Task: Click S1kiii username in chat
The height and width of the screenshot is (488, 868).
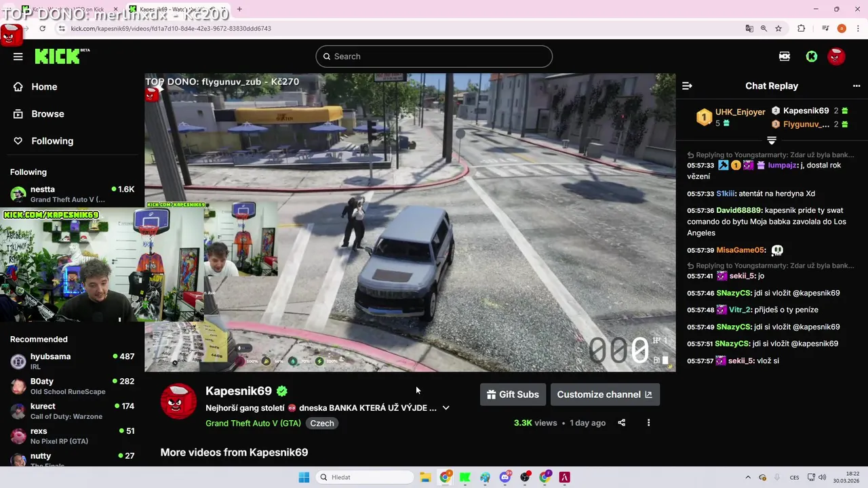Action: coord(725,193)
